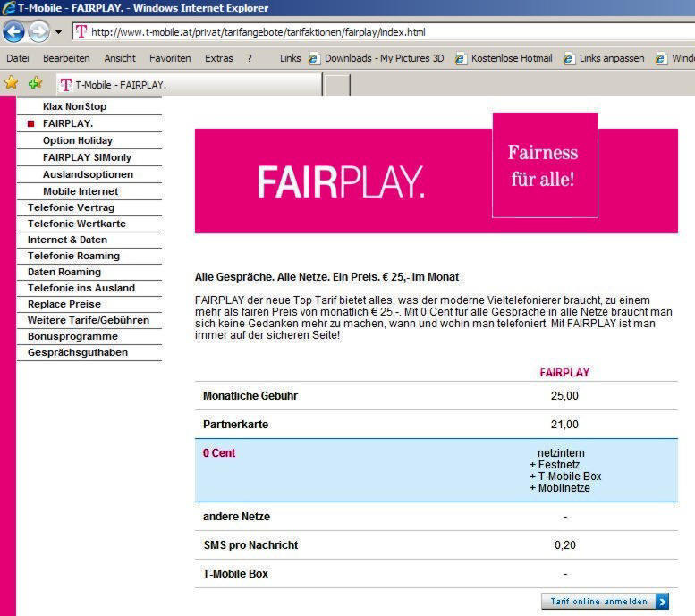Click the Downloads - My Pictures 3D link icon
695x616 pixels.
point(314,58)
